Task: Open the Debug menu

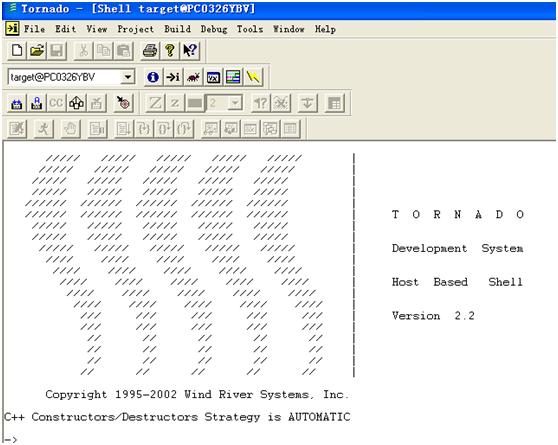Action: (x=214, y=29)
